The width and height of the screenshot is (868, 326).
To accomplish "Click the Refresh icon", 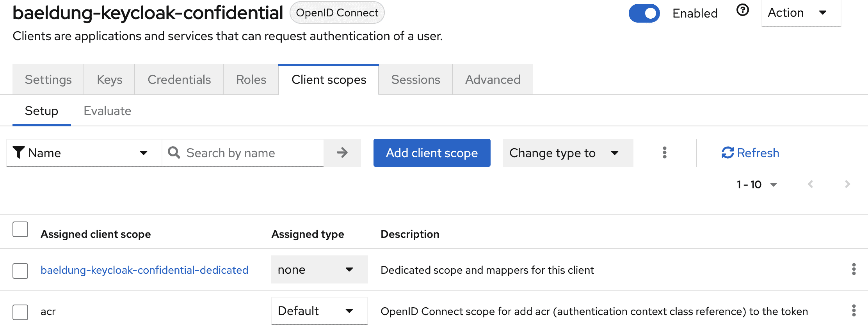I will [x=727, y=152].
